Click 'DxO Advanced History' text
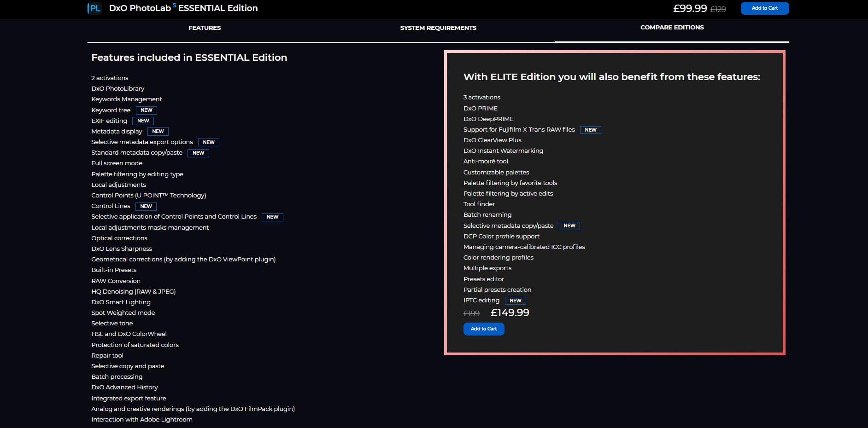This screenshot has height=428, width=868. [124, 388]
